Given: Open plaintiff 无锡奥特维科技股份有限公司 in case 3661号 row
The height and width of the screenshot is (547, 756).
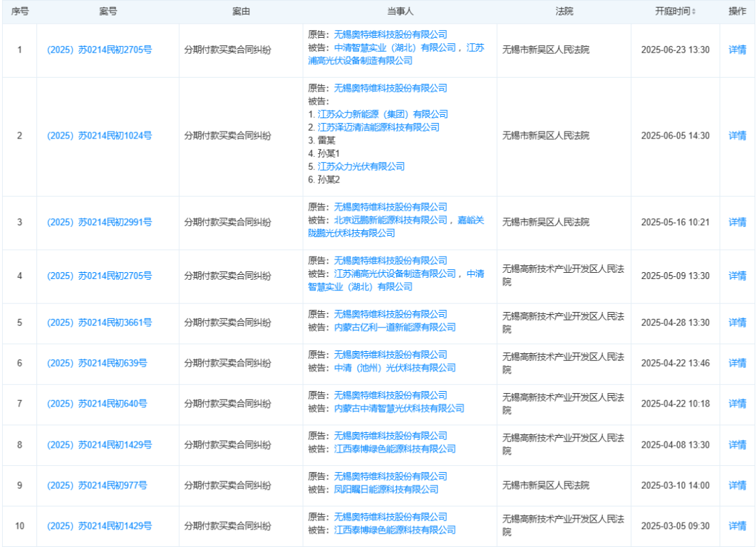Looking at the screenshot, I should pos(391,314).
